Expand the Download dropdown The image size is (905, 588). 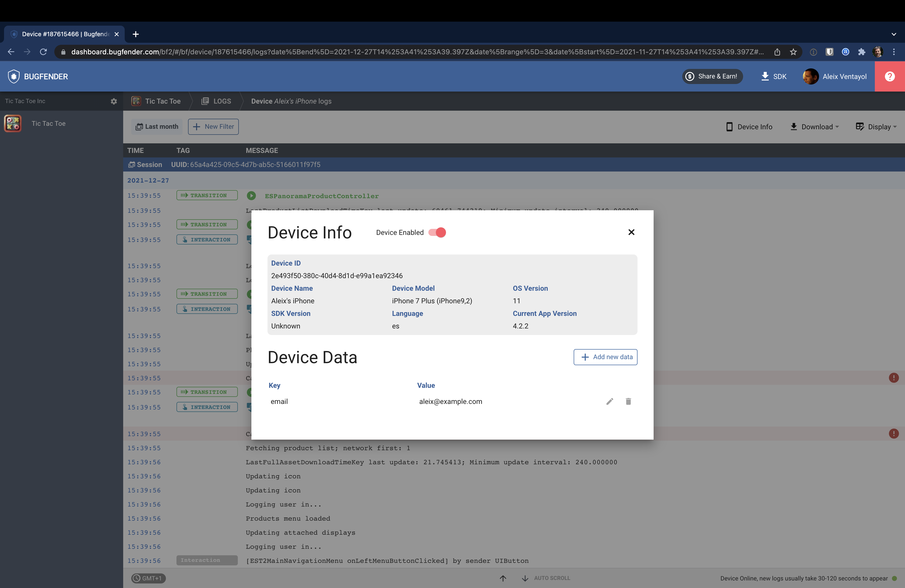click(814, 127)
